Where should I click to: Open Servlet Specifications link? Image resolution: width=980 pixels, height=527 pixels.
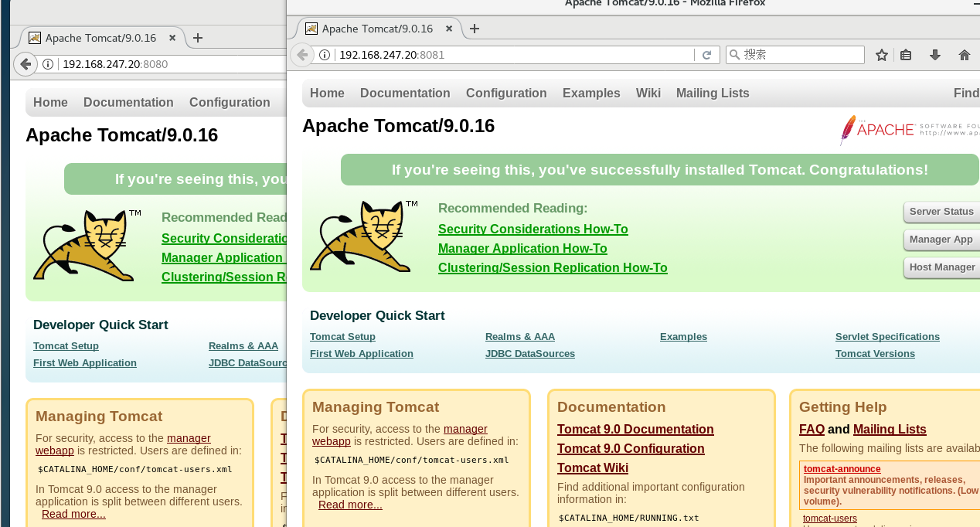pos(887,336)
